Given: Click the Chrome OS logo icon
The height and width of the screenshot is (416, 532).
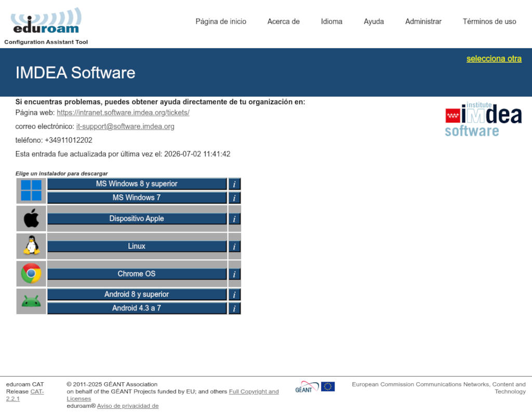Looking at the screenshot, I should tap(31, 273).
